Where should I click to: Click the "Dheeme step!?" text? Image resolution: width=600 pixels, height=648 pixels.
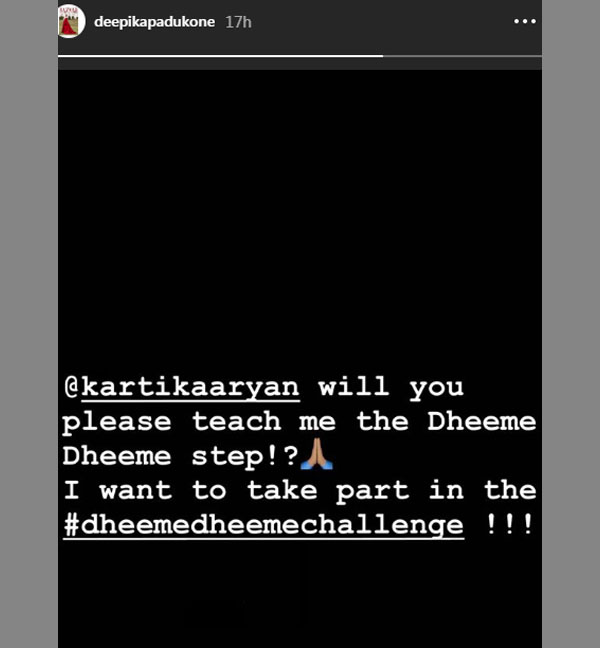tap(181, 457)
